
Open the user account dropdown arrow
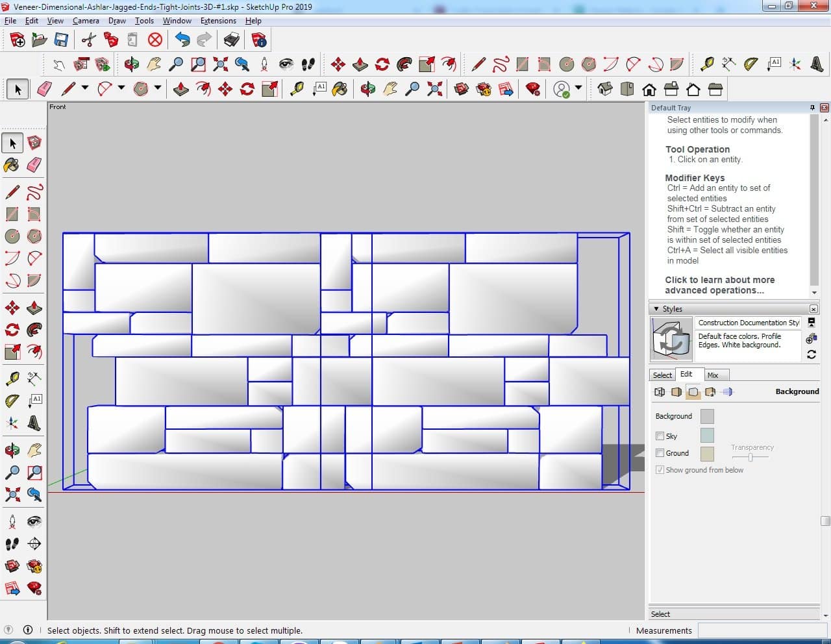(x=578, y=88)
